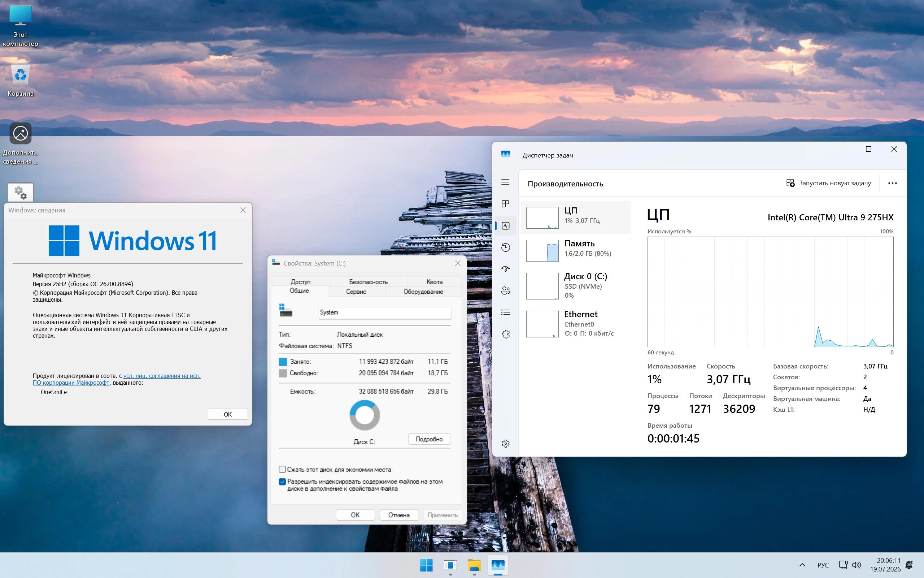The image size is (924, 578).
Task: Uncheck Разрешить индексировать содержимое checkbox
Action: [x=282, y=482]
